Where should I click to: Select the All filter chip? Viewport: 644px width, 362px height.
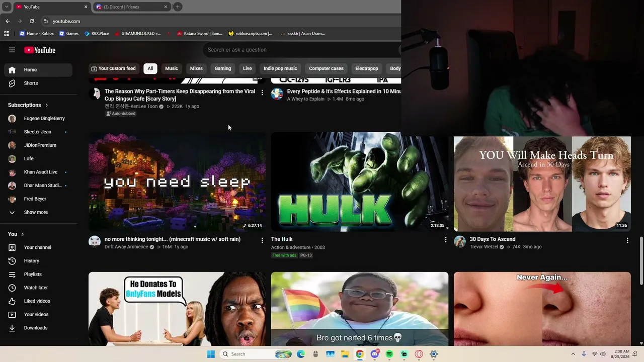[150, 68]
